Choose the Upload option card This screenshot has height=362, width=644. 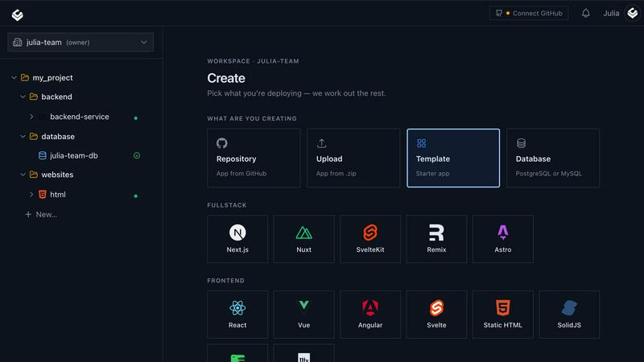353,158
